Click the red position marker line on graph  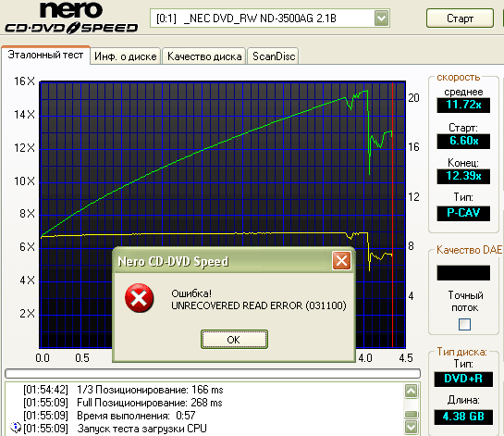tap(392, 215)
